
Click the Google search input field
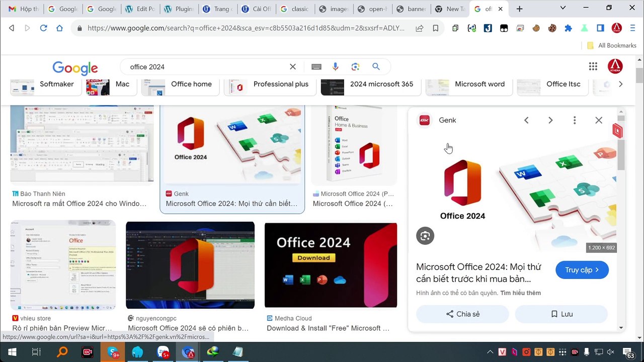click(x=206, y=67)
